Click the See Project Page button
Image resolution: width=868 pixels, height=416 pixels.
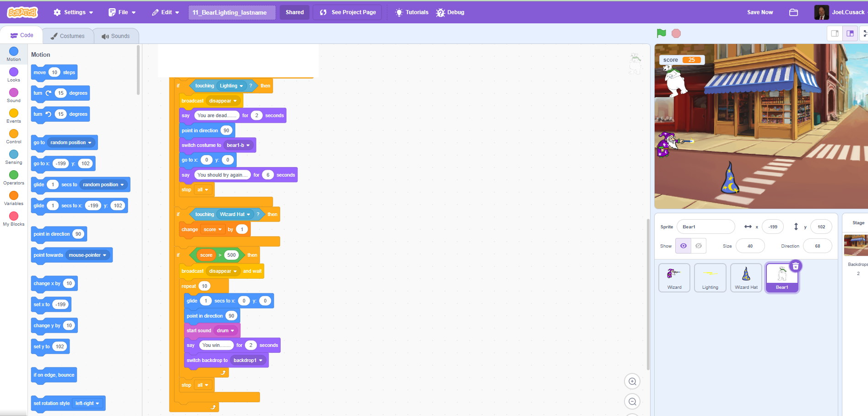click(348, 12)
